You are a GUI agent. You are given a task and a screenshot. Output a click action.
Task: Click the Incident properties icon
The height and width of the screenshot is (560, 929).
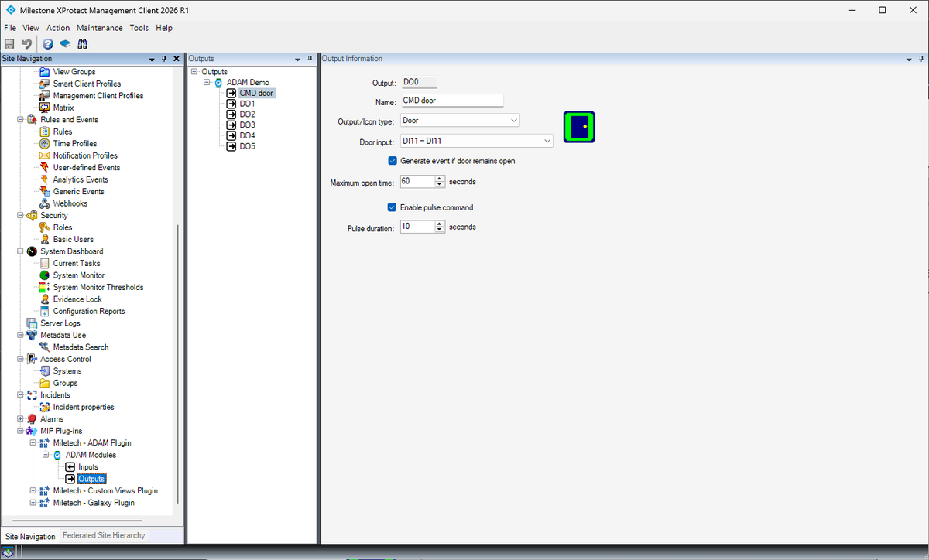click(44, 407)
